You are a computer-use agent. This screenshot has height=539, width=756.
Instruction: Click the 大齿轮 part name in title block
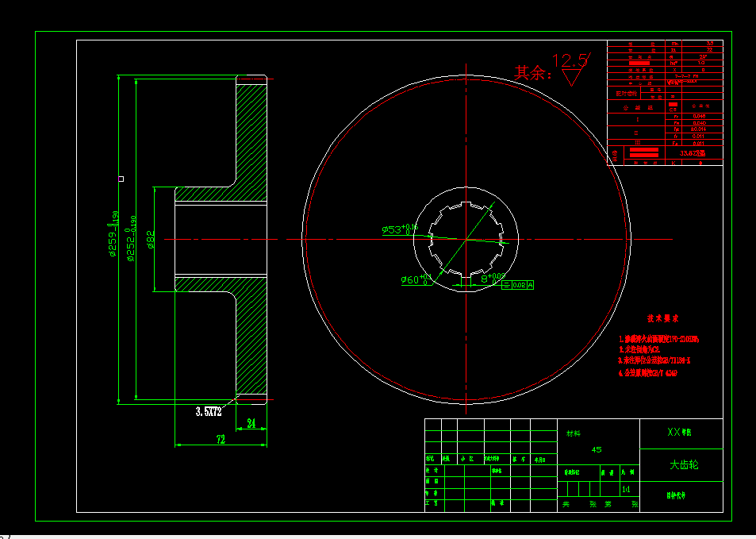[684, 465]
